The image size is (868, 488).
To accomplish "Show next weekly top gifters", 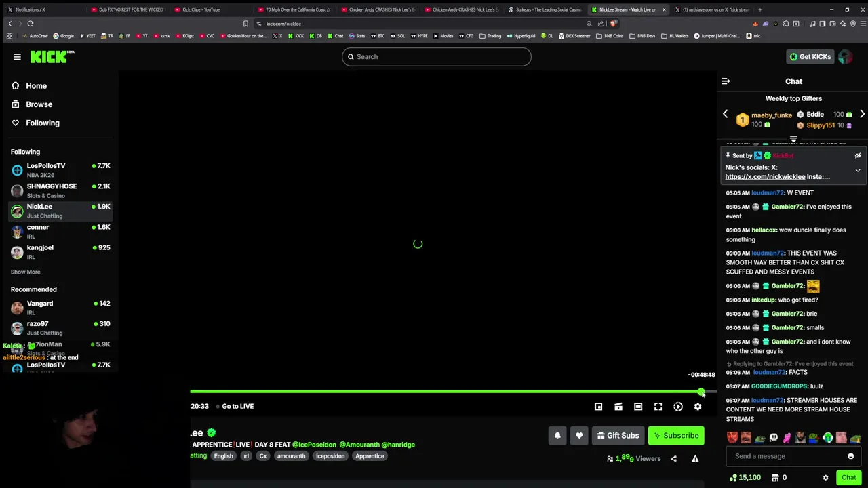I will click(x=862, y=114).
